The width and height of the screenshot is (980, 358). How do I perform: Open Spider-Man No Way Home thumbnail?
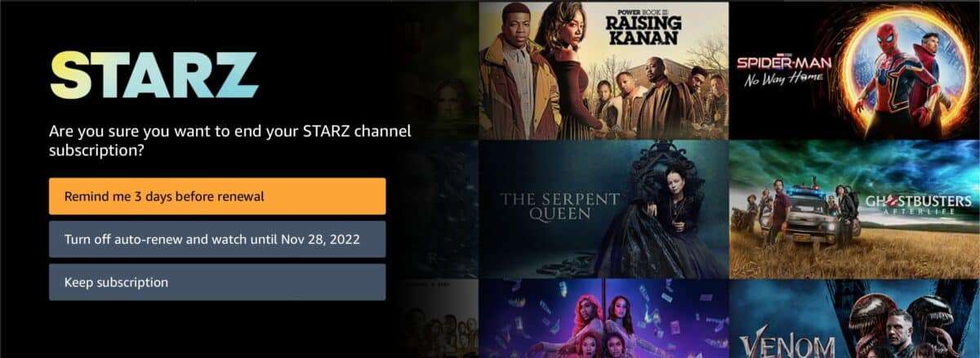coord(854,70)
